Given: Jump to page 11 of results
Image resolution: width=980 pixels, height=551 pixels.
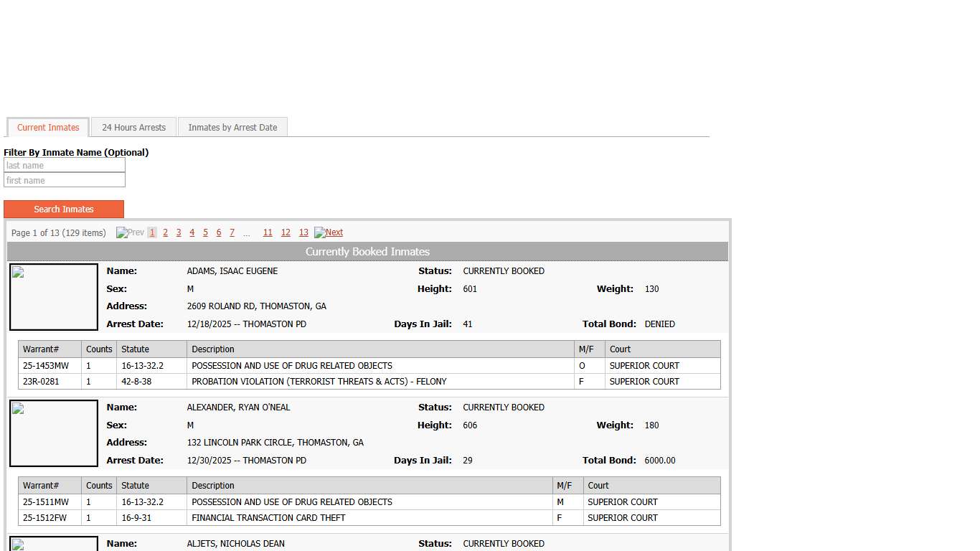Looking at the screenshot, I should (268, 232).
